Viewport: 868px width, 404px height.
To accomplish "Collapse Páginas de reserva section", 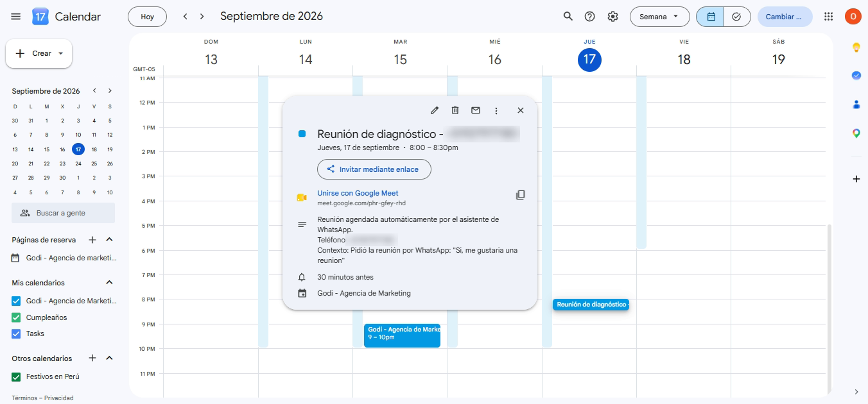I will 109,240.
